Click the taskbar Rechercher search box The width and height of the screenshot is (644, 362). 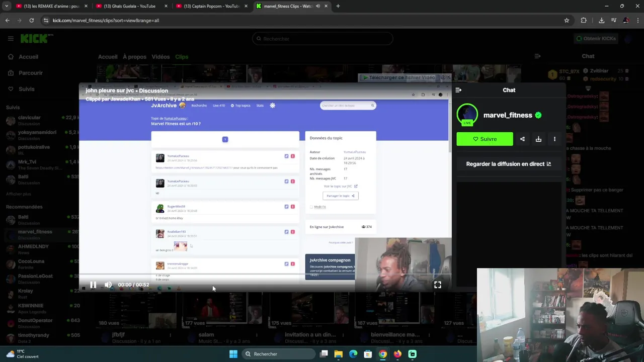(x=278, y=354)
